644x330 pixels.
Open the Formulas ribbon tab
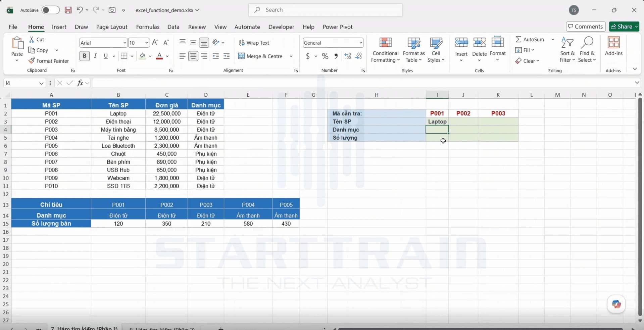pyautogui.click(x=148, y=27)
